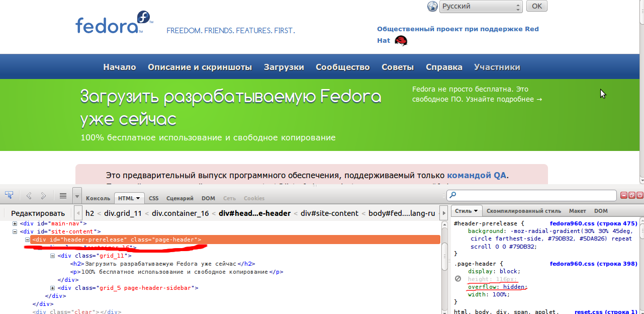This screenshot has height=314, width=644.
Task: Click the "overflow: hidden" CSS property
Action: coord(498,287)
